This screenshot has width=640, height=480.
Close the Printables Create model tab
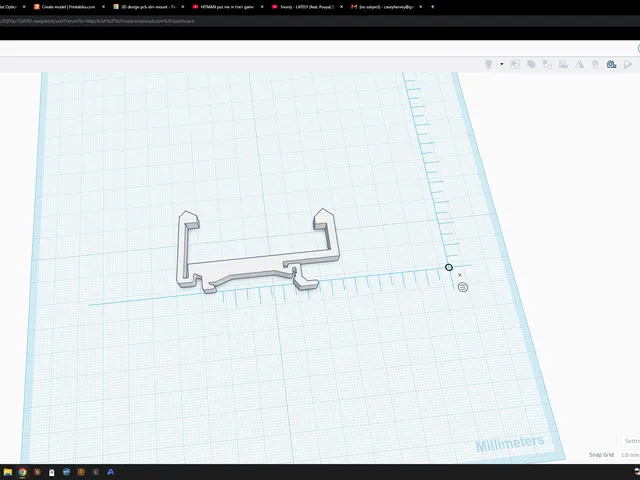(103, 7)
